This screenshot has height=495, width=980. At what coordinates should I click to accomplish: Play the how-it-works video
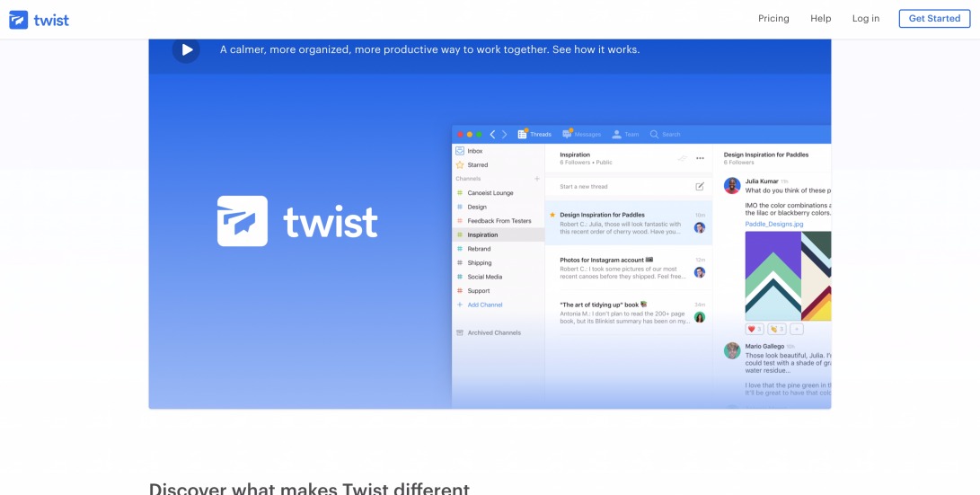(186, 49)
